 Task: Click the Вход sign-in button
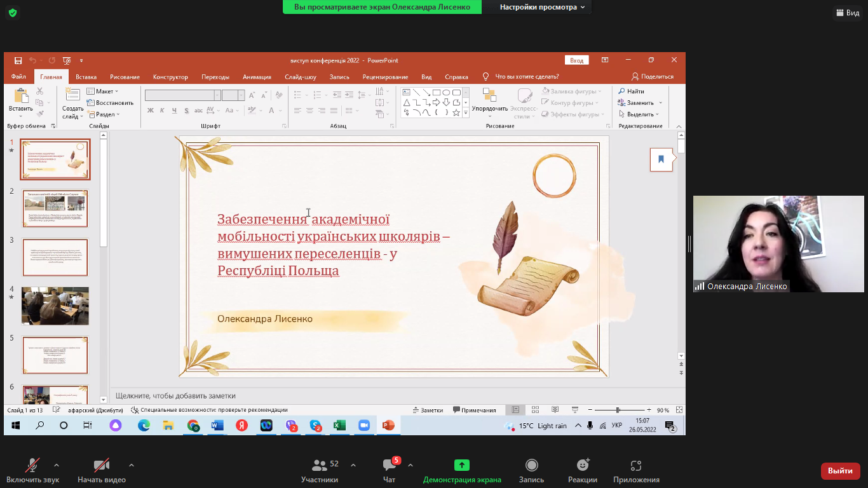[576, 60]
